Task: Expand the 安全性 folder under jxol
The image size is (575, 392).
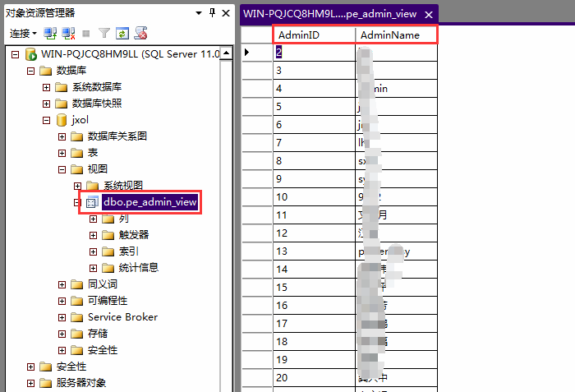Action: click(62, 350)
